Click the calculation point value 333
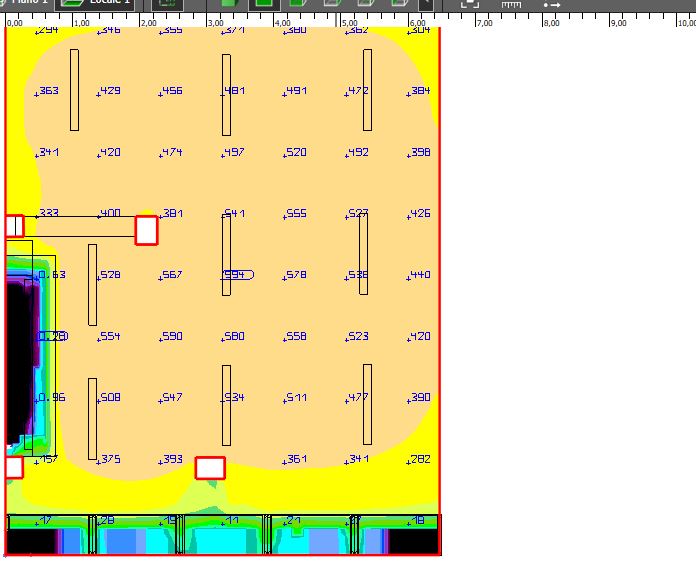 click(48, 213)
